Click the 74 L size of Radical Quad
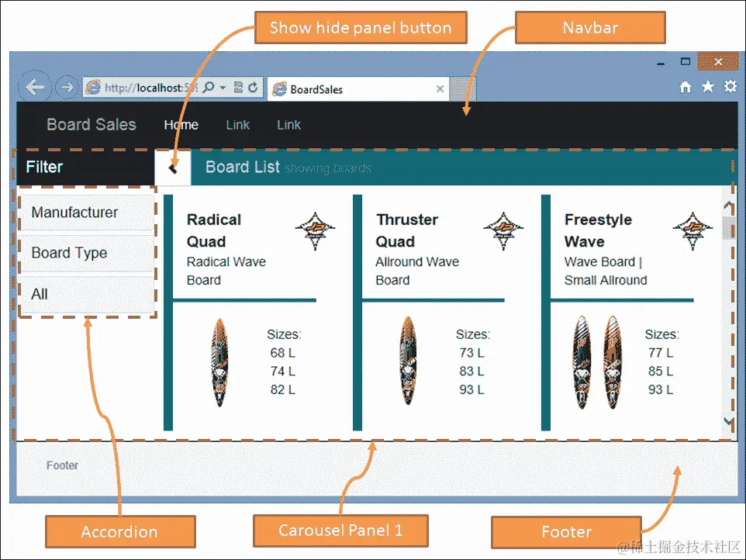Viewport: 746px width, 560px height. [x=282, y=371]
